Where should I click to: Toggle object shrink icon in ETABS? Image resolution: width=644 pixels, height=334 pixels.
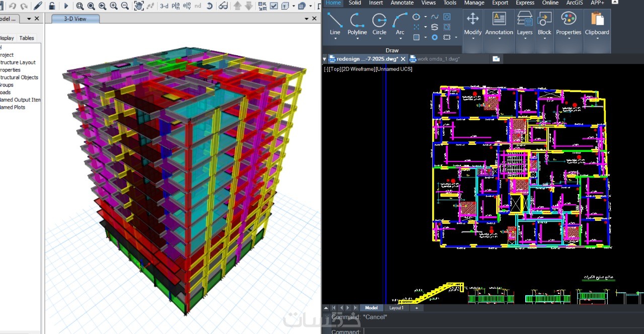[263, 6]
